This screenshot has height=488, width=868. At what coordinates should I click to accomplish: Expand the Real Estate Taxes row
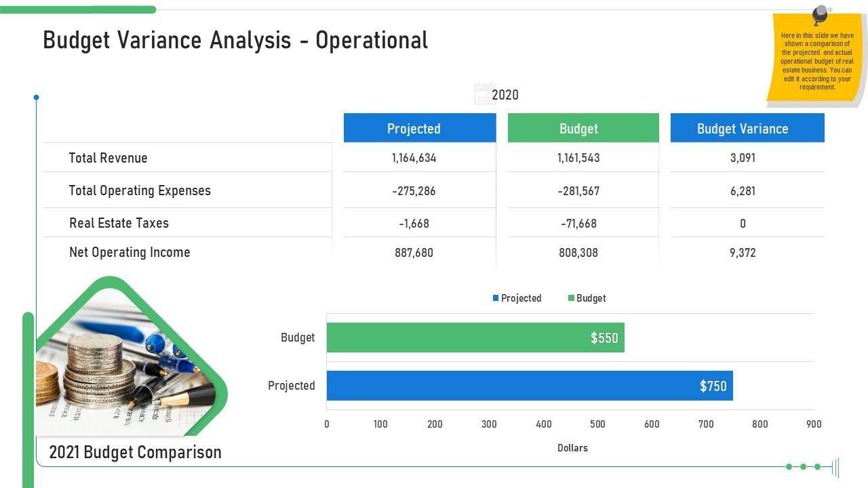pyautogui.click(x=119, y=223)
